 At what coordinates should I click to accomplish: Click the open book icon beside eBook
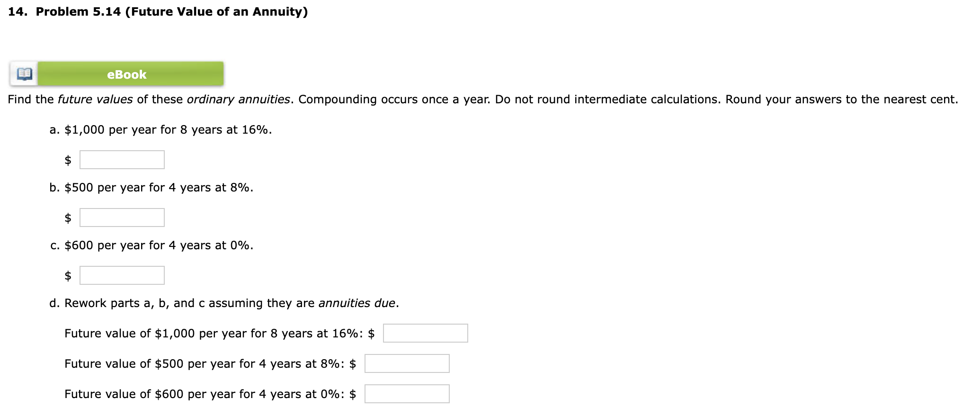point(24,73)
